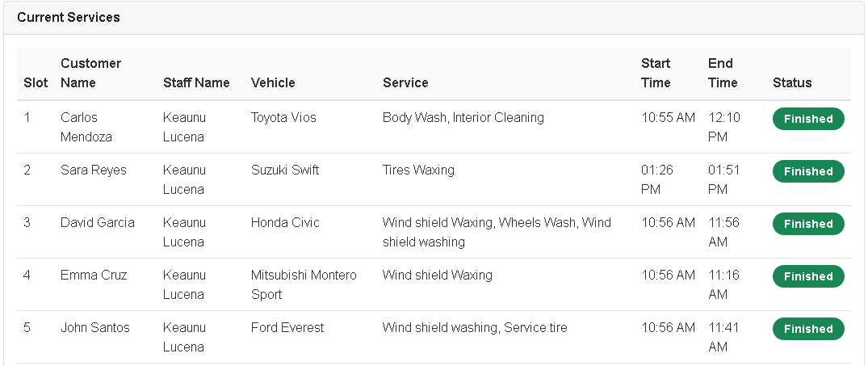Click Ford Everest vehicle entry
The height and width of the screenshot is (366, 868).
pos(287,327)
